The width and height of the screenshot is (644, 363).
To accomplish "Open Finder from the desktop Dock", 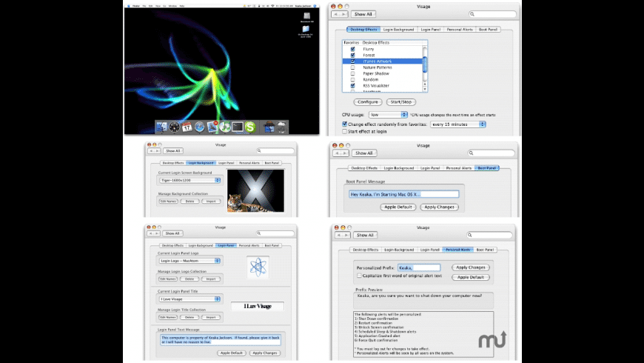I will 161,127.
